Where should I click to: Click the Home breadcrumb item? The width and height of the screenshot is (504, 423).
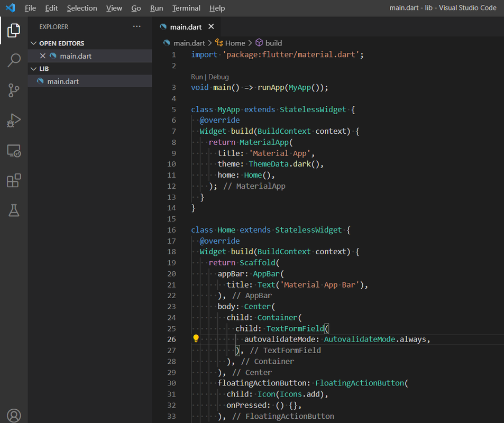pyautogui.click(x=235, y=43)
